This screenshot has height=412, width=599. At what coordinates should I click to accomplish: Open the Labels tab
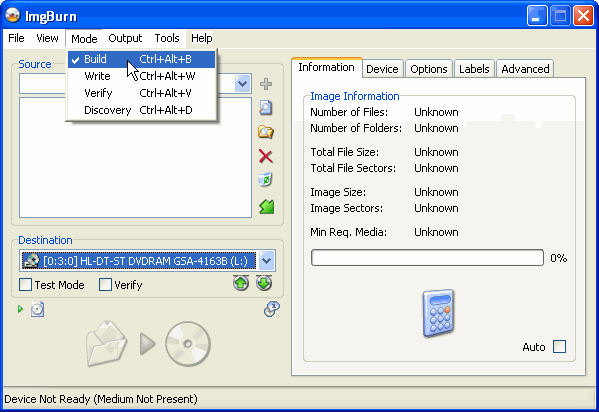[474, 69]
